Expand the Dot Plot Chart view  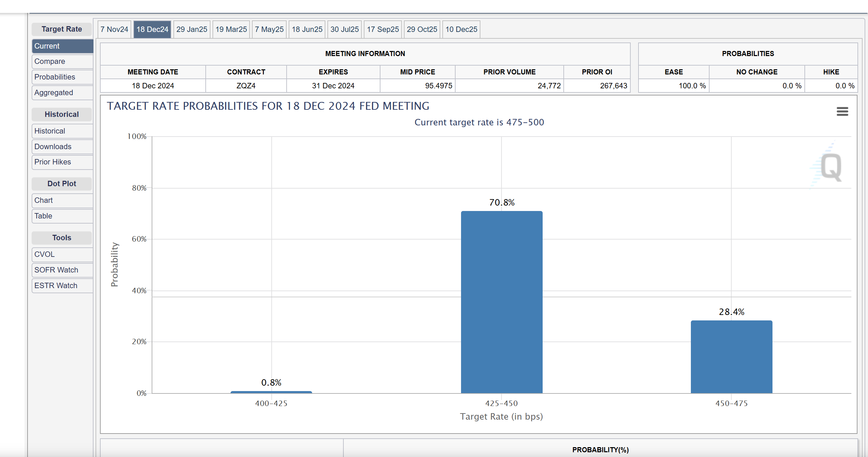(44, 199)
